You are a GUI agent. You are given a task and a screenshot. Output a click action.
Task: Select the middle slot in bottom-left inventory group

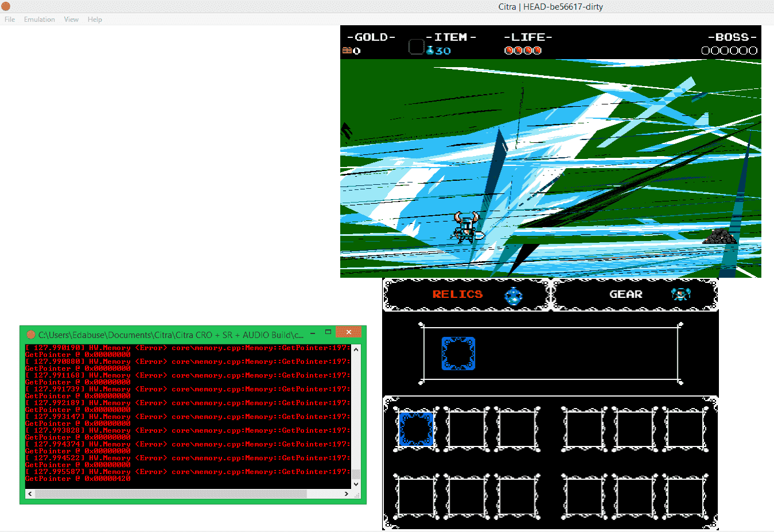pos(466,496)
